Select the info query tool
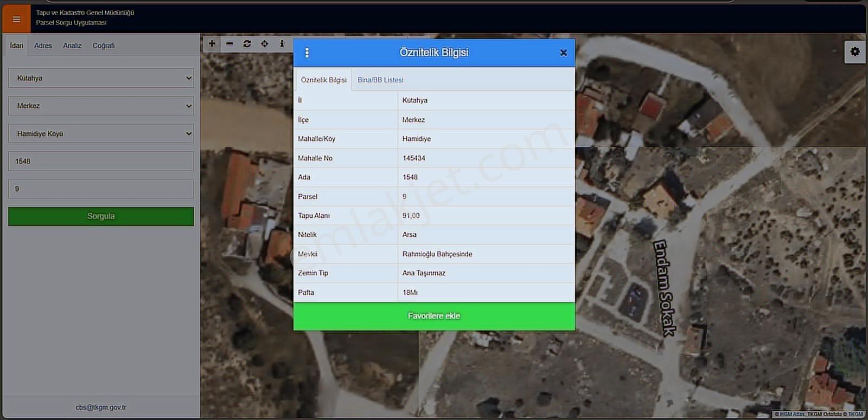868x420 pixels. (x=282, y=44)
